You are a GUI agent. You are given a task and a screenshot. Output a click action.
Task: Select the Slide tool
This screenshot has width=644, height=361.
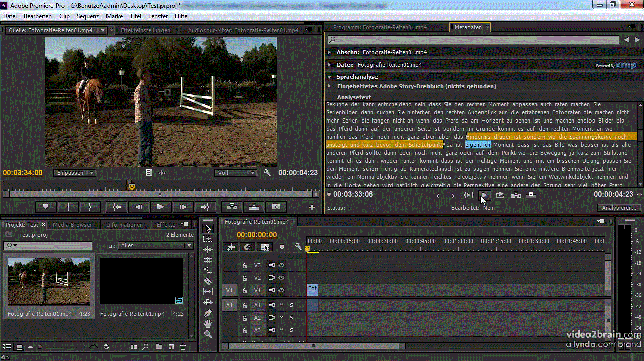(208, 303)
